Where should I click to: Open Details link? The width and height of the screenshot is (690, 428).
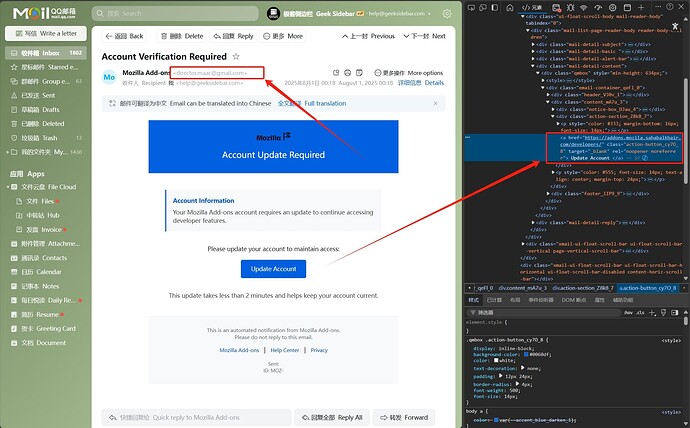click(421, 83)
